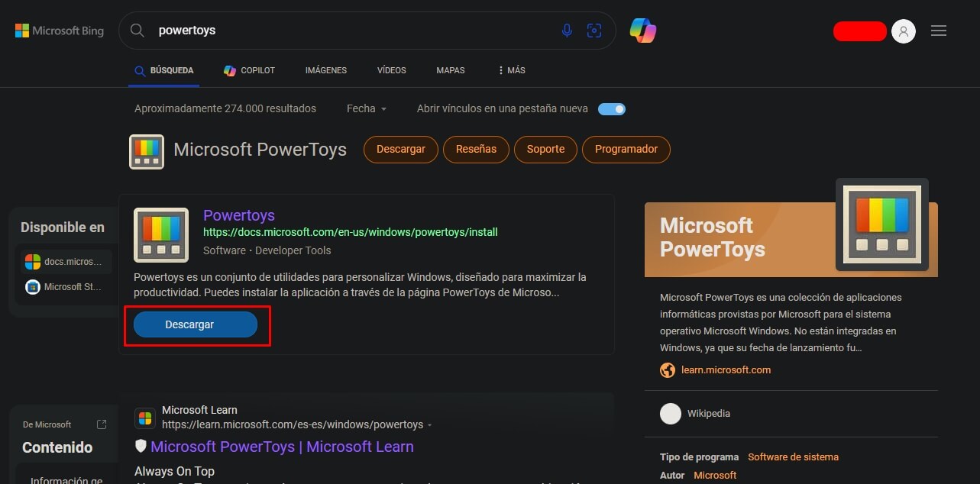The width and height of the screenshot is (980, 484).
Task: Click shield icon before Microsoft PowerToys title
Action: click(x=141, y=447)
